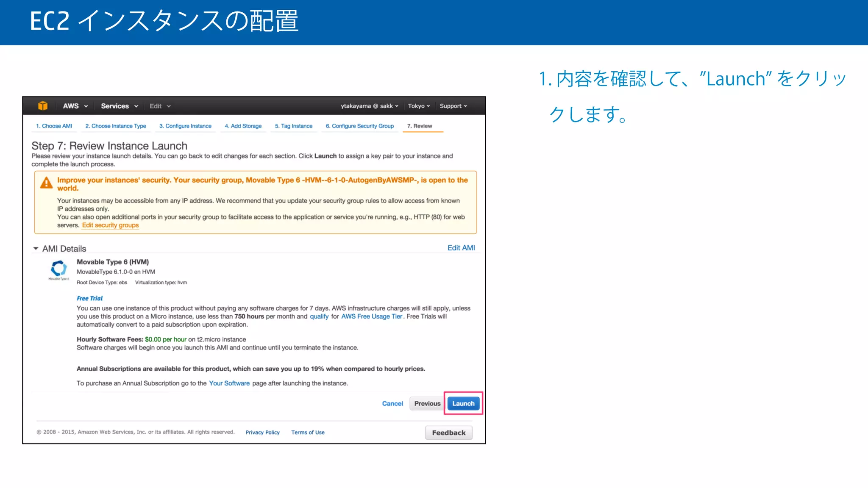
Task: Open the Edit dropdown in the navbar
Action: tap(160, 106)
